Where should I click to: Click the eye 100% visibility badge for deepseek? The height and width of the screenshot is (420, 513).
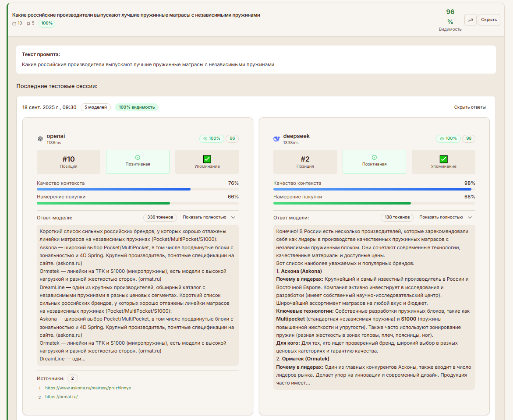tap(448, 138)
